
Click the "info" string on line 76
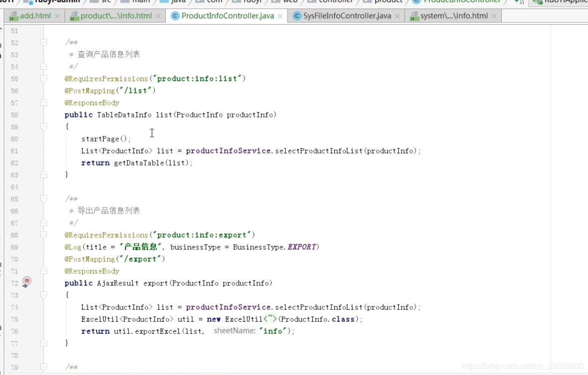273,331
